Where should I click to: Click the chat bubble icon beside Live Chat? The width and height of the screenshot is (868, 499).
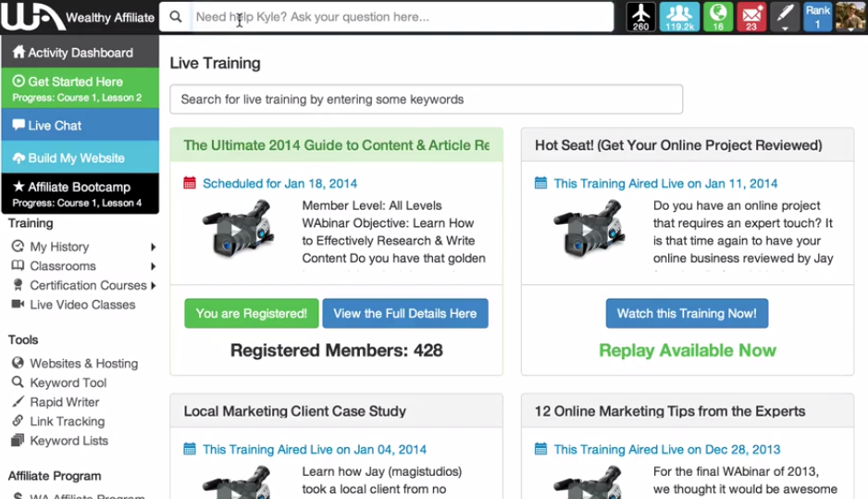pyautogui.click(x=19, y=125)
